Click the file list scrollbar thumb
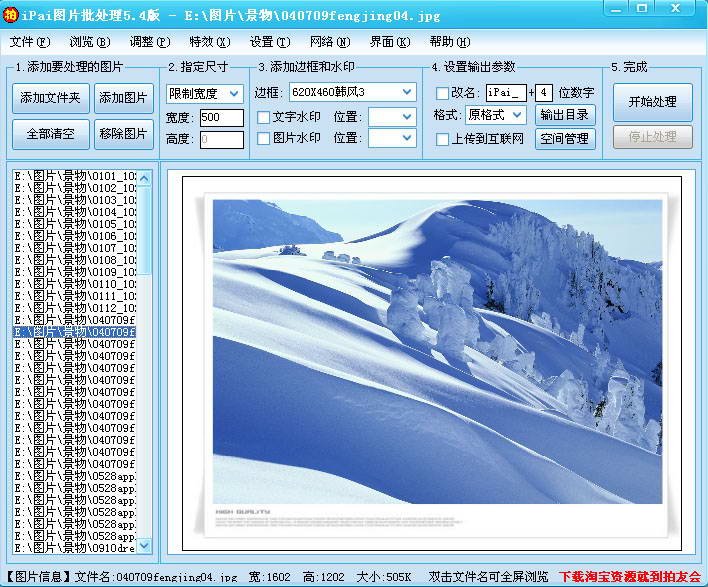Image resolution: width=708 pixels, height=587 pixels. point(144,230)
